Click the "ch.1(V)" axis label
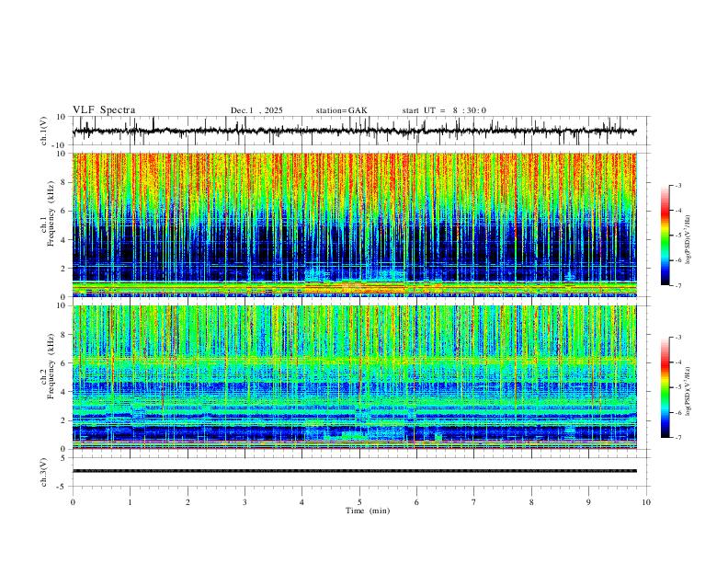Screen dimensions: 728x563 coord(44,131)
